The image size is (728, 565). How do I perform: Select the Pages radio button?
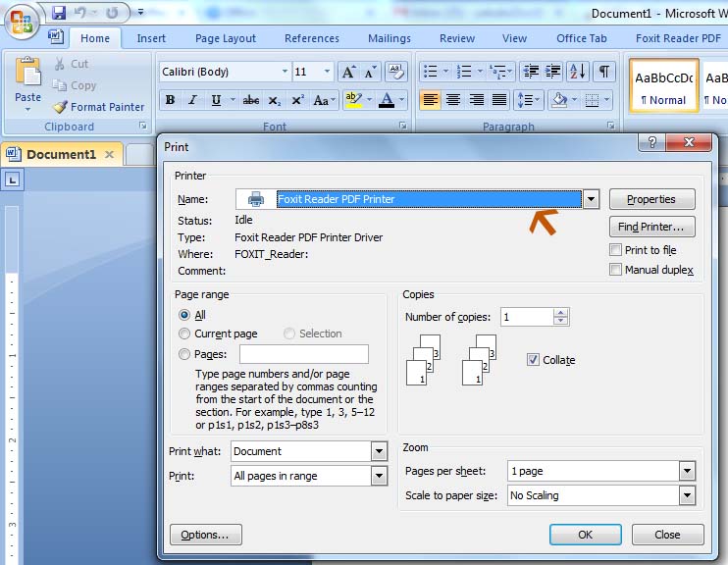click(184, 354)
